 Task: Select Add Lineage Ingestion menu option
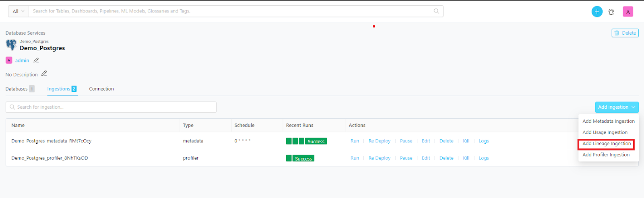coord(607,144)
